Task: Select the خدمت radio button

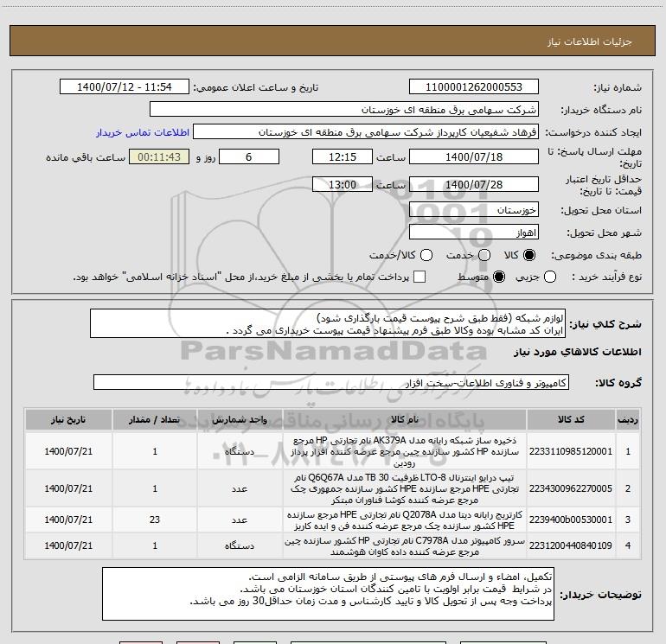Action: 484,255
